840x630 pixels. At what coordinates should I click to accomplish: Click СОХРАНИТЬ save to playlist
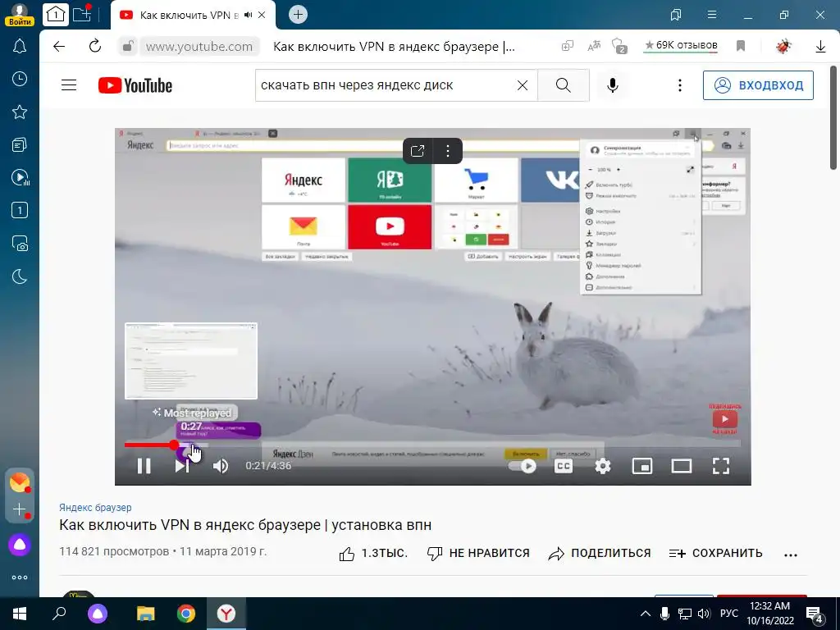[715, 554]
